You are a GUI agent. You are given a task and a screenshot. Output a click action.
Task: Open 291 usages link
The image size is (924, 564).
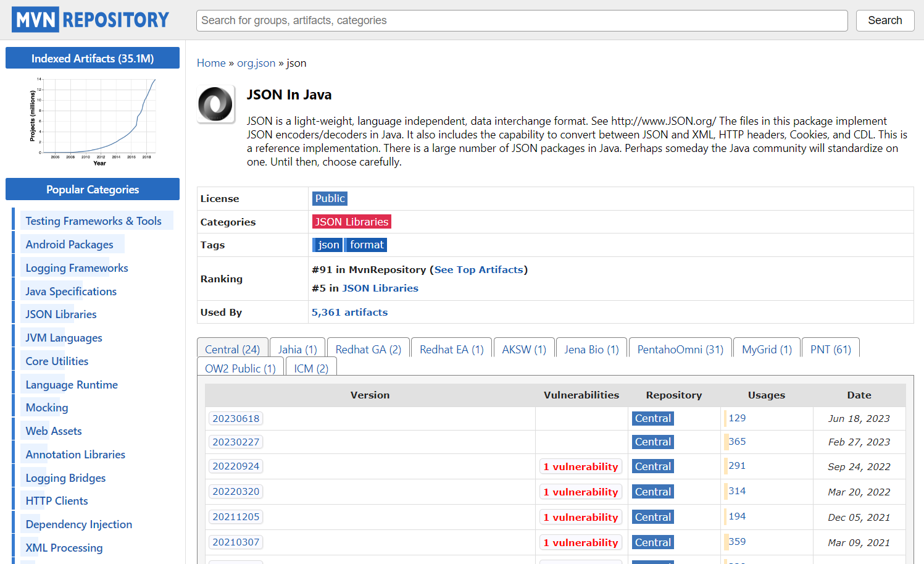coord(737,466)
